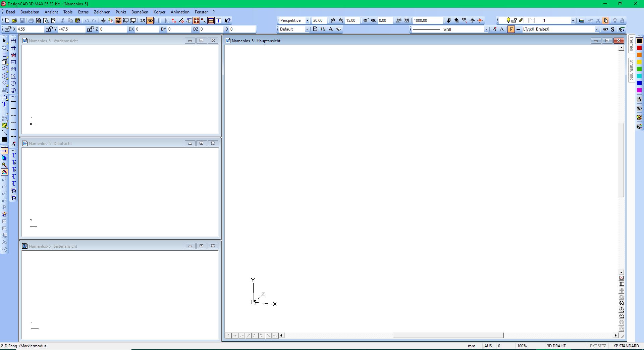Open a drawing with the folder icon
The height and width of the screenshot is (350, 644).
pyautogui.click(x=14, y=20)
